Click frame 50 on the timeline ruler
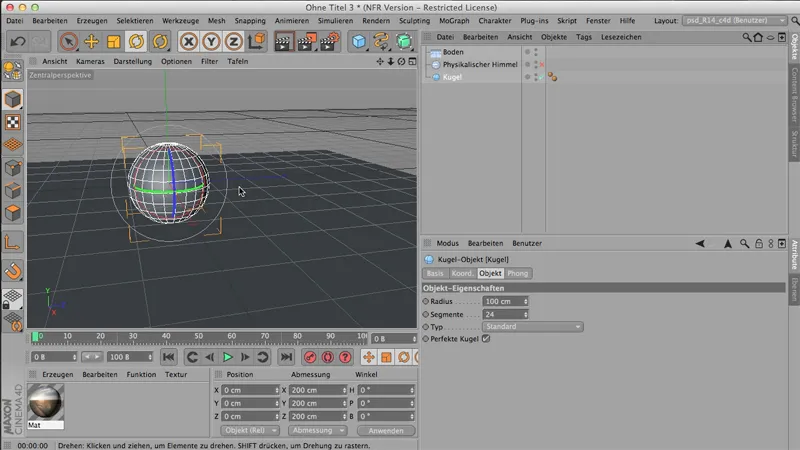The image size is (800, 450). point(198,336)
